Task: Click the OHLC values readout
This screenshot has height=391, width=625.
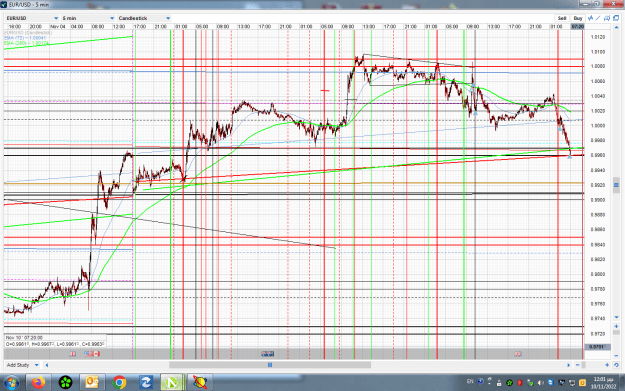Action: point(55,344)
